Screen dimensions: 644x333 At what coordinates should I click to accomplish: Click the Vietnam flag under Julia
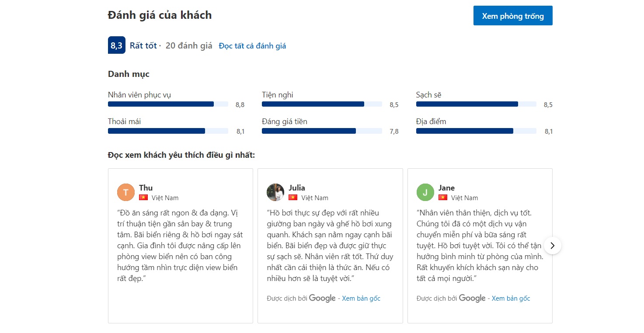[x=293, y=198]
